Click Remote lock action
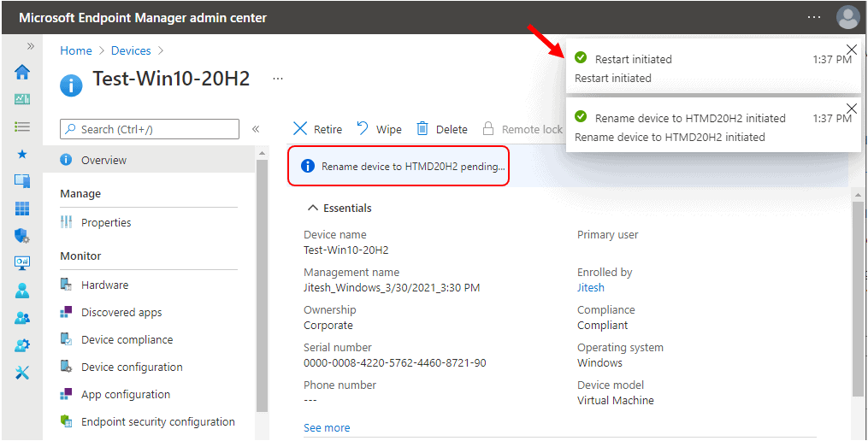 [523, 129]
